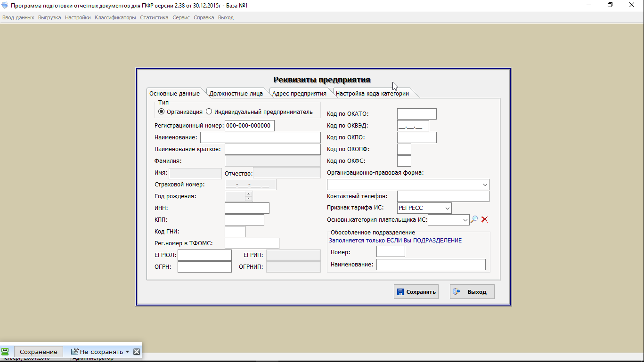Select the Организация radio button
644x362 pixels.
(x=162, y=112)
